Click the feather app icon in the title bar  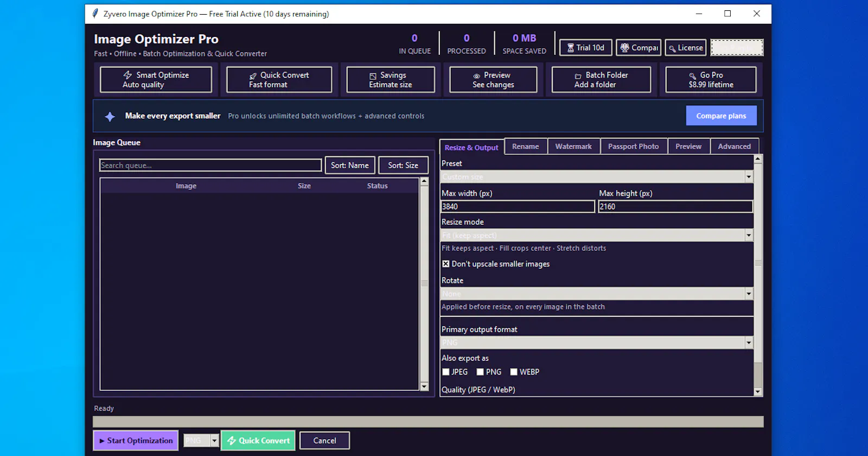point(95,14)
